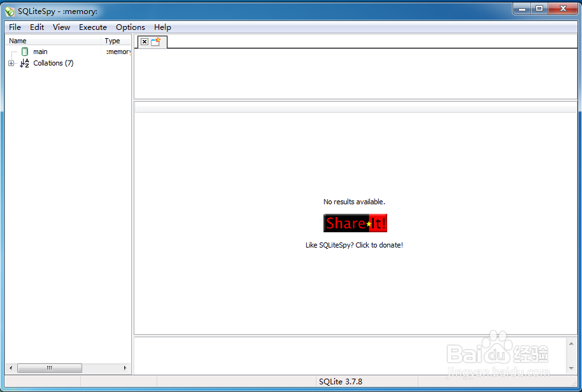Select the main database tree item

(x=40, y=52)
